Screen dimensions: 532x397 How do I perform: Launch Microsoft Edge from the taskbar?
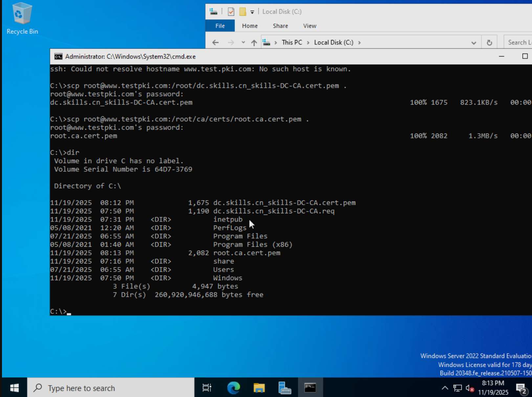(x=233, y=388)
